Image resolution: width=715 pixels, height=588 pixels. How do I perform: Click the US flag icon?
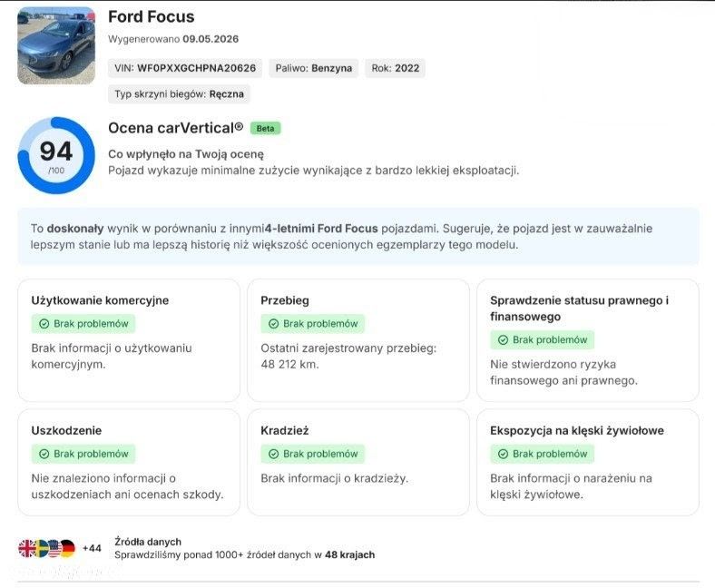(54, 548)
